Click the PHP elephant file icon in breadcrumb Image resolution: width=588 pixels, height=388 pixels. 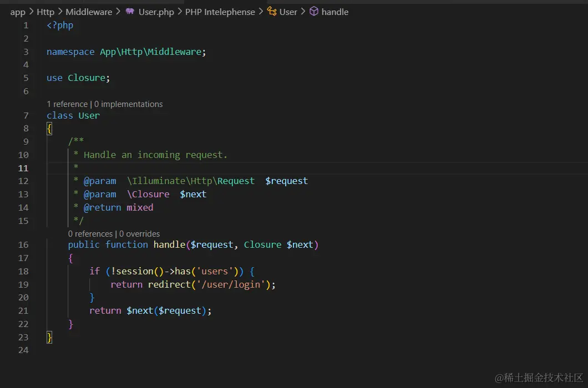pyautogui.click(x=130, y=12)
